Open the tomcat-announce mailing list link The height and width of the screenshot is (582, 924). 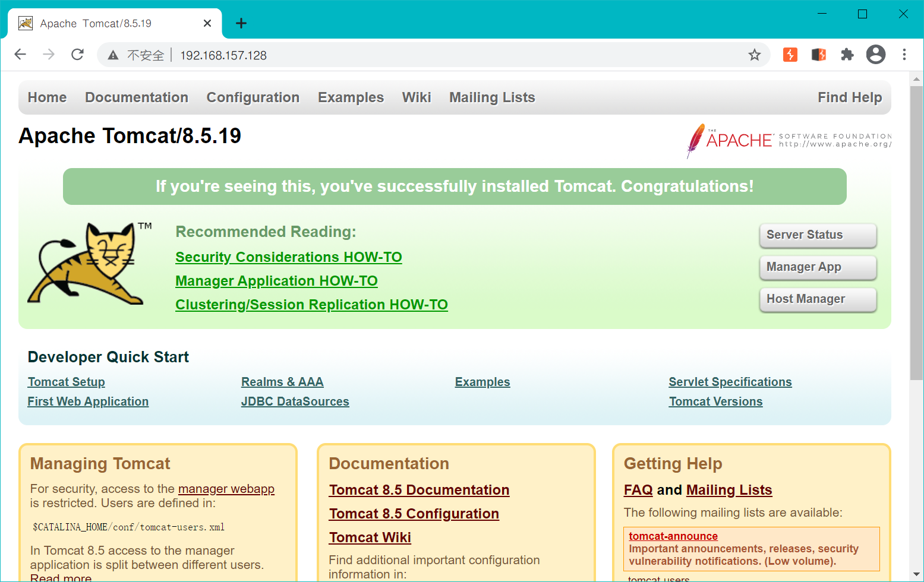tap(673, 536)
